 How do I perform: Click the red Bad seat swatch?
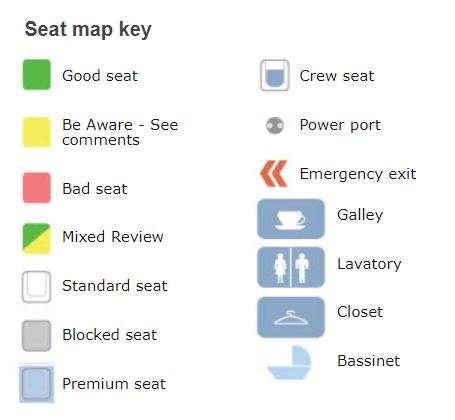click(37, 188)
